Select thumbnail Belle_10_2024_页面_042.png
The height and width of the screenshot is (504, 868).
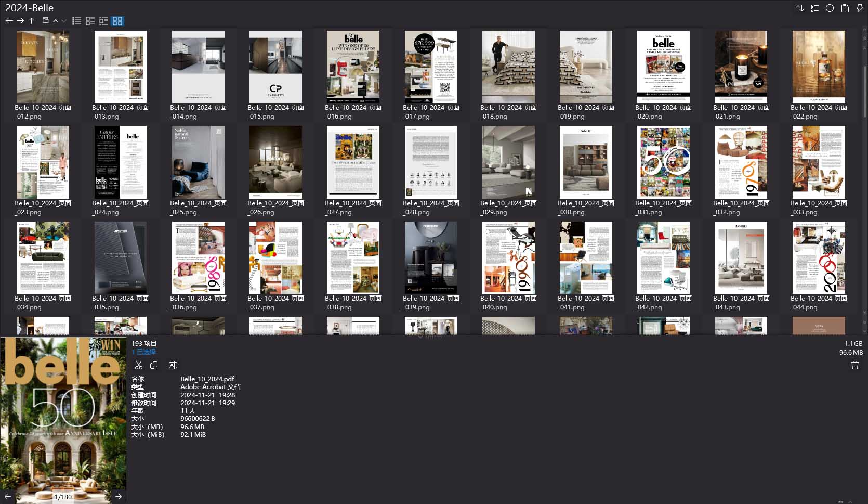click(663, 257)
